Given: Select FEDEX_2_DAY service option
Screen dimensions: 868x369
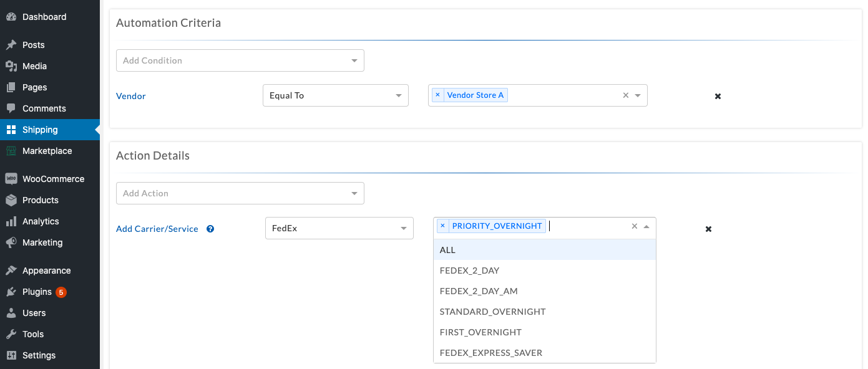Looking at the screenshot, I should [545, 271].
